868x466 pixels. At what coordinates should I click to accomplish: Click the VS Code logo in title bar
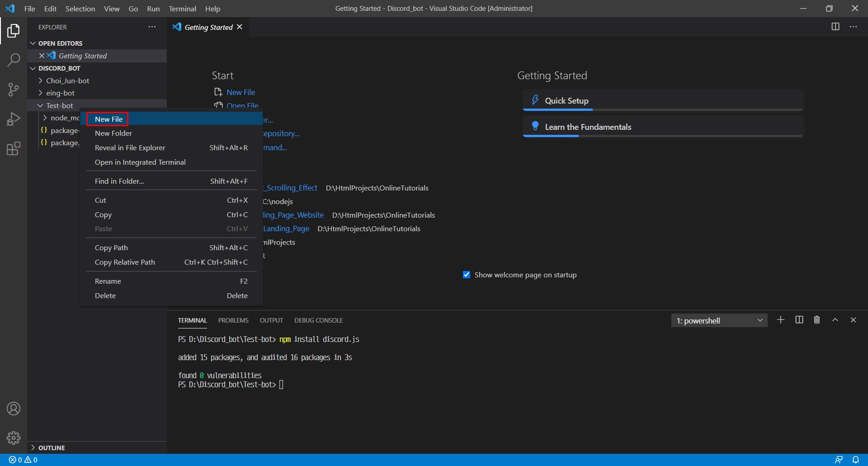(x=10, y=9)
